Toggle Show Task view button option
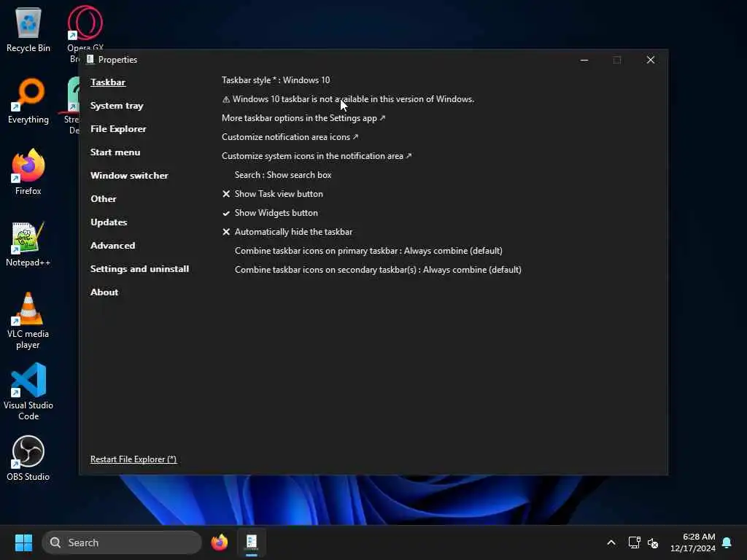This screenshot has width=747, height=560. click(x=273, y=194)
